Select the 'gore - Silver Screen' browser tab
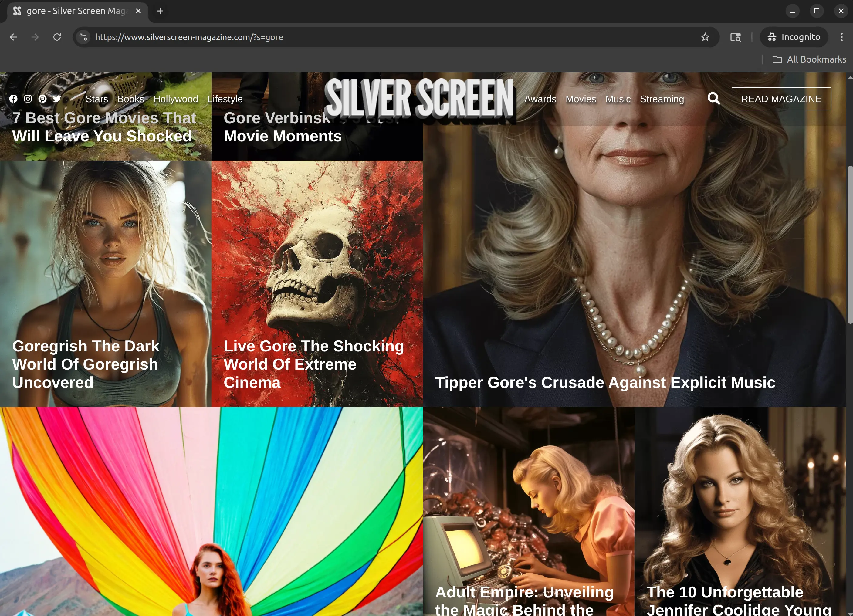853x616 pixels. point(77,11)
